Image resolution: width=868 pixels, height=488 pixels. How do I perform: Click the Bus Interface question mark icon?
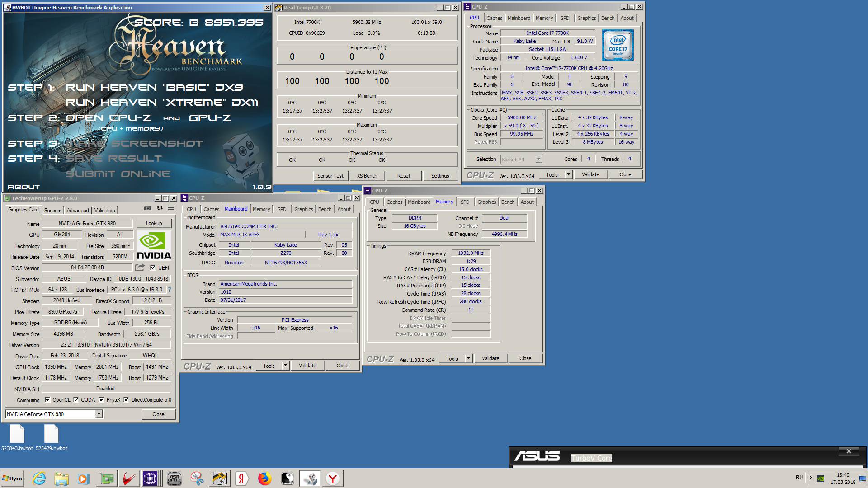pos(170,290)
